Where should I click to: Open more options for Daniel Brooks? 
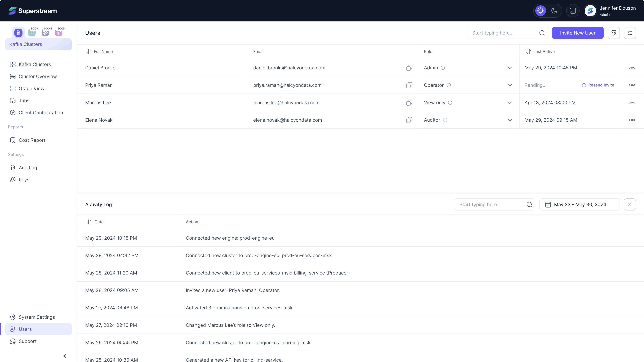(x=632, y=68)
